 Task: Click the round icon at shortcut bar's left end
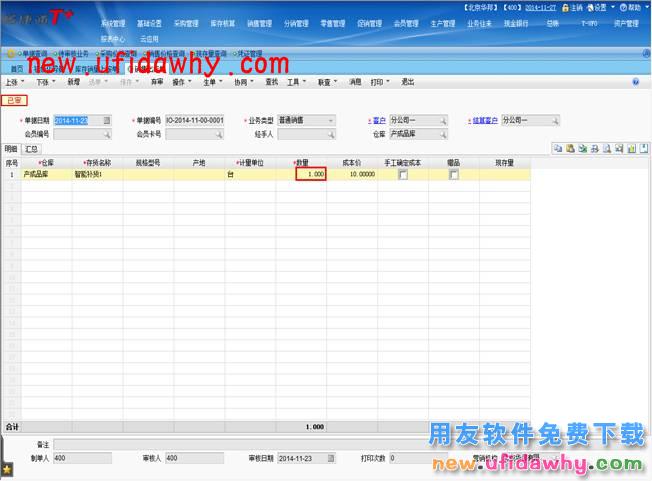coord(10,54)
